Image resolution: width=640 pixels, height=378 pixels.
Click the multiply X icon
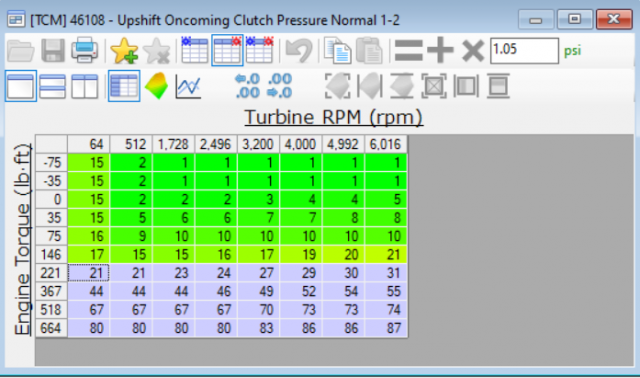473,51
